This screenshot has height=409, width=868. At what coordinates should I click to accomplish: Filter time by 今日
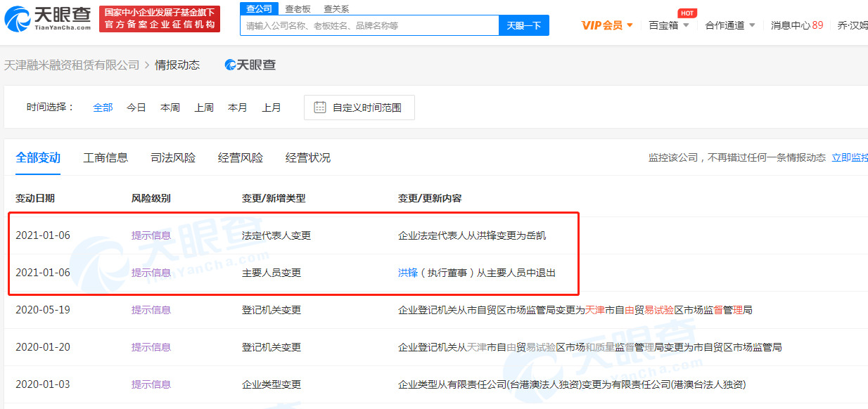(x=136, y=108)
